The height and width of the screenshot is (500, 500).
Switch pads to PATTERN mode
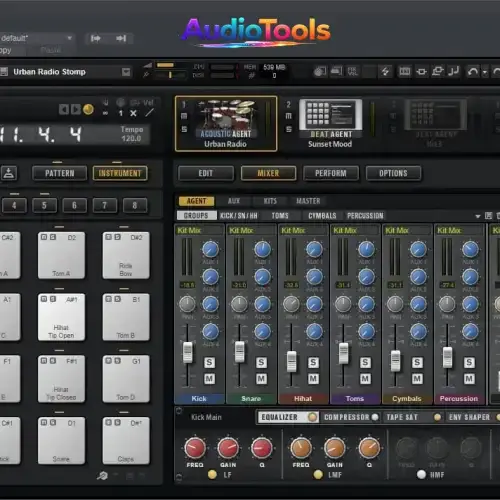click(x=60, y=173)
